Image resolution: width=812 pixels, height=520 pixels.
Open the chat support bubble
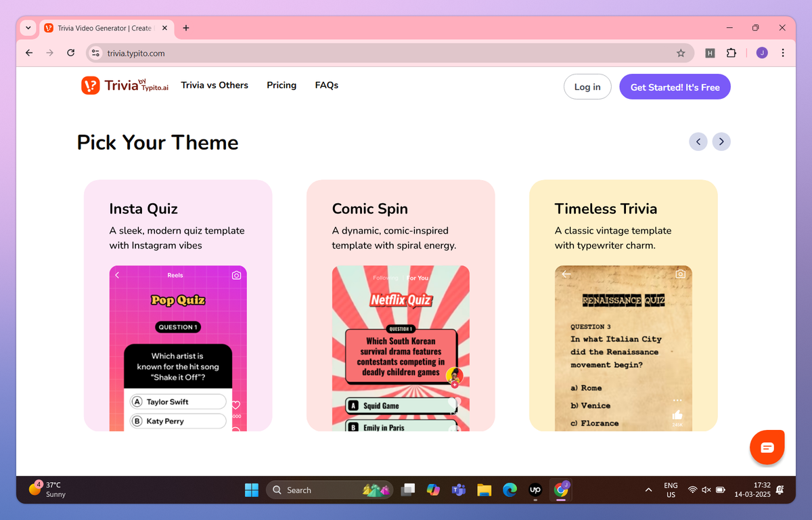767,447
